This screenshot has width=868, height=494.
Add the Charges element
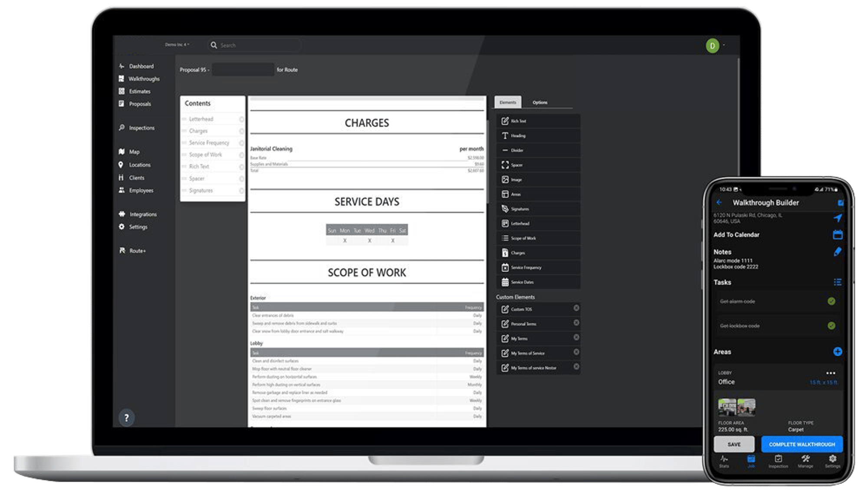click(538, 253)
